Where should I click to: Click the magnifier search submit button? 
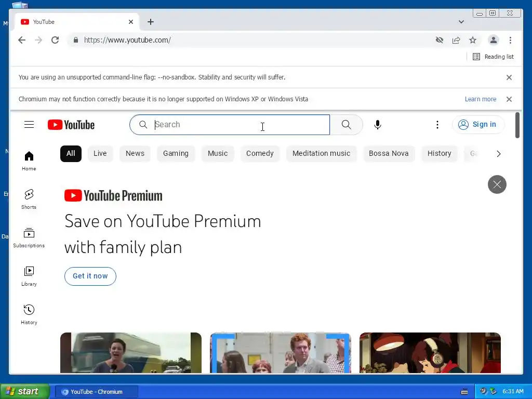pyautogui.click(x=346, y=125)
